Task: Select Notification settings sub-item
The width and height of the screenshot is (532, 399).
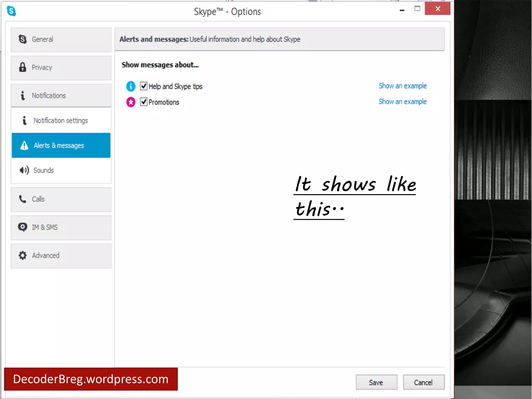Action: [x=61, y=120]
